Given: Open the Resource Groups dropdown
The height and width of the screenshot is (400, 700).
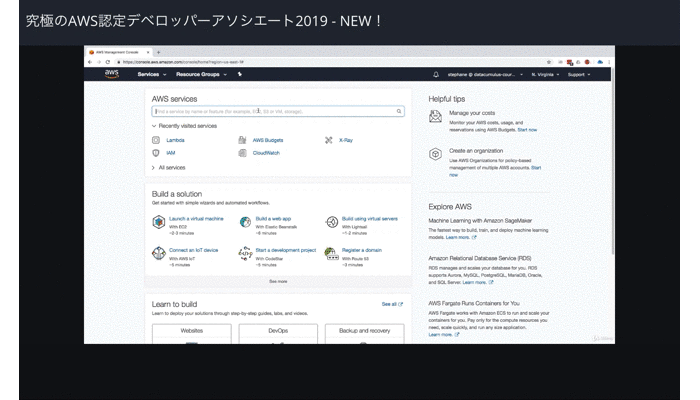Looking at the screenshot, I should tap(201, 75).
